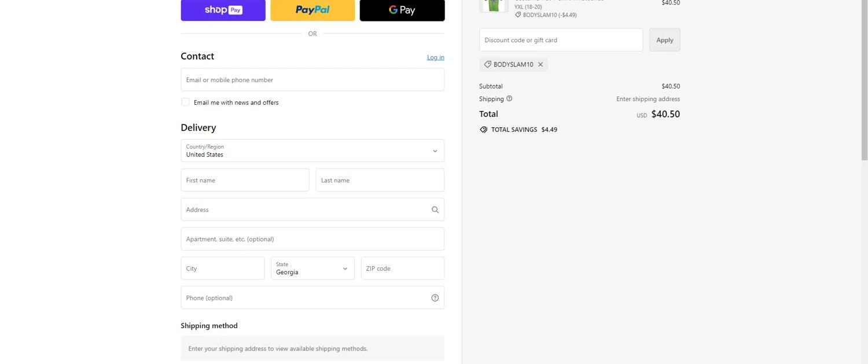Open the Log in link
868x364 pixels.
click(436, 57)
